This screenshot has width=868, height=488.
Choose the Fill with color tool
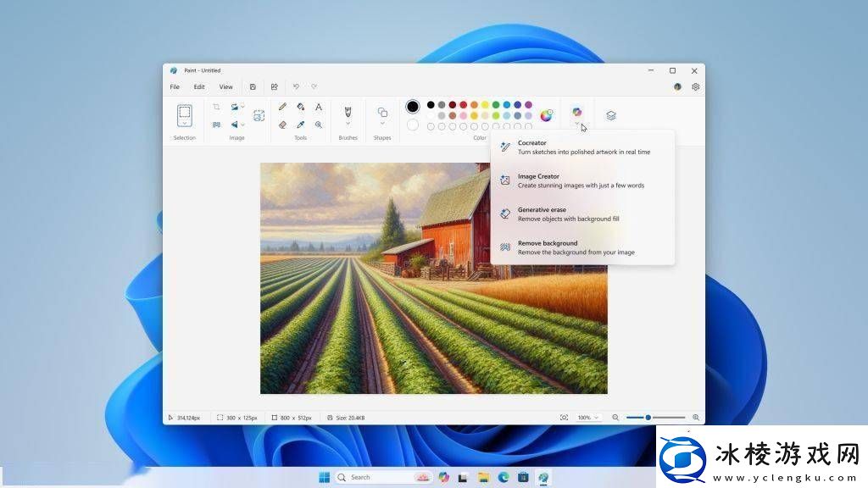pyautogui.click(x=301, y=106)
